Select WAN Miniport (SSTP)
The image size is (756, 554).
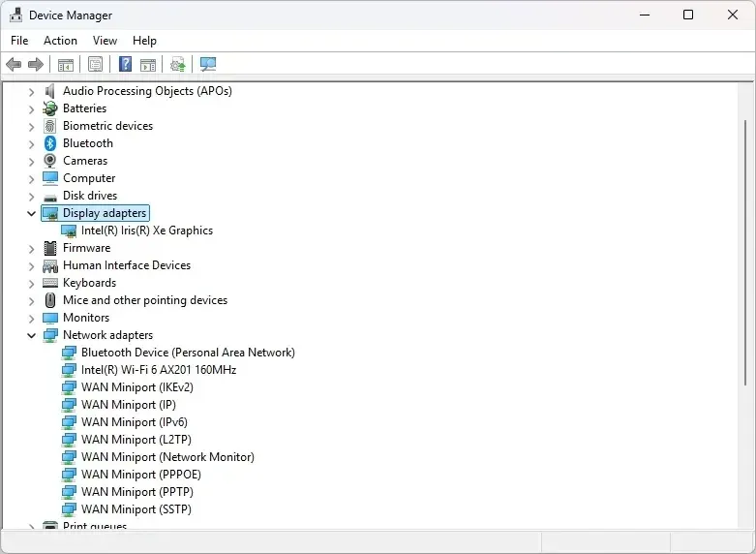[x=136, y=509]
